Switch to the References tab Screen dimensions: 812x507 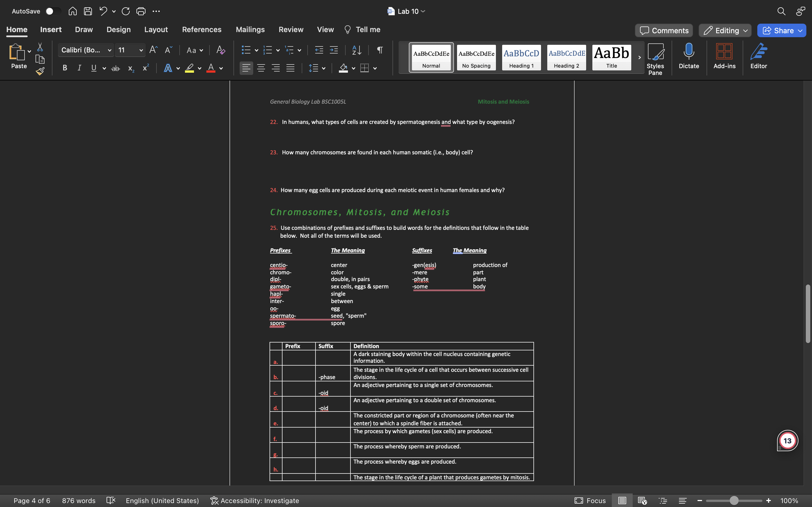point(201,30)
